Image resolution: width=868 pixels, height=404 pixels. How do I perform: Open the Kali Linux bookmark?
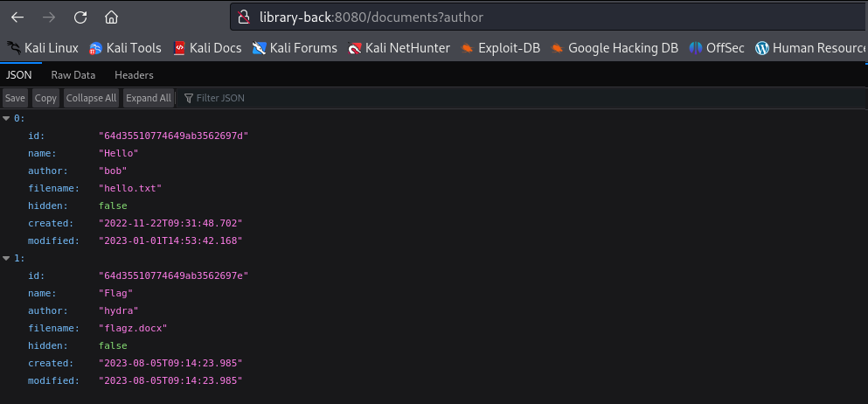(x=43, y=48)
